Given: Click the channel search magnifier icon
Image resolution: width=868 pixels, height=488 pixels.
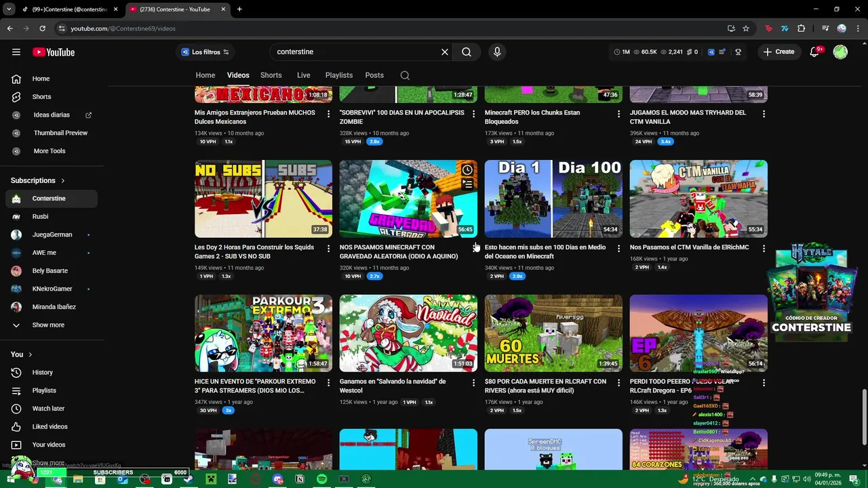Looking at the screenshot, I should tap(405, 75).
